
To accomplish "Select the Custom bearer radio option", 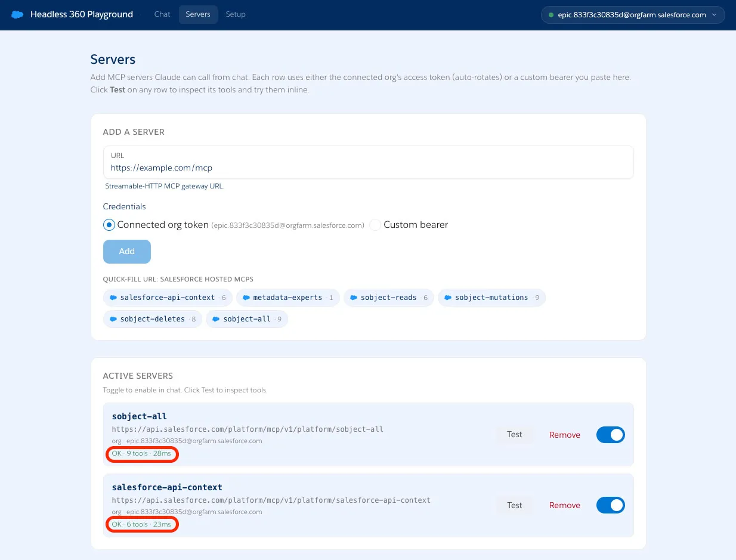I will [375, 225].
